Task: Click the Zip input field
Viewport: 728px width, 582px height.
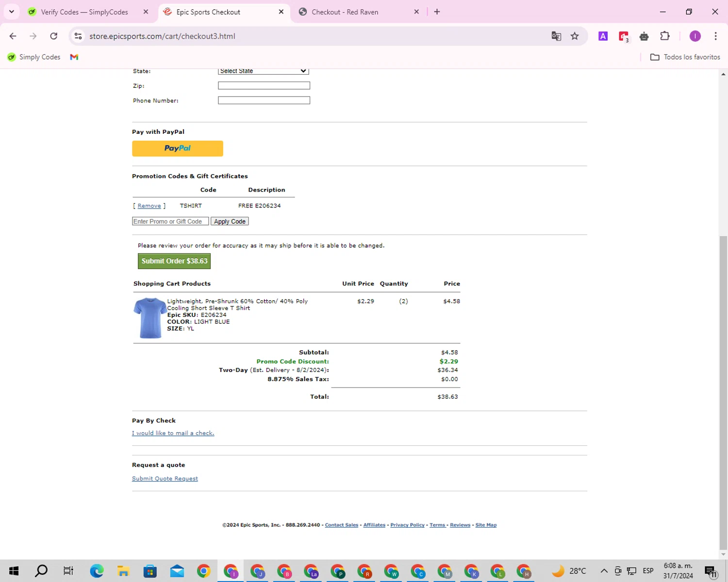Action: click(264, 86)
